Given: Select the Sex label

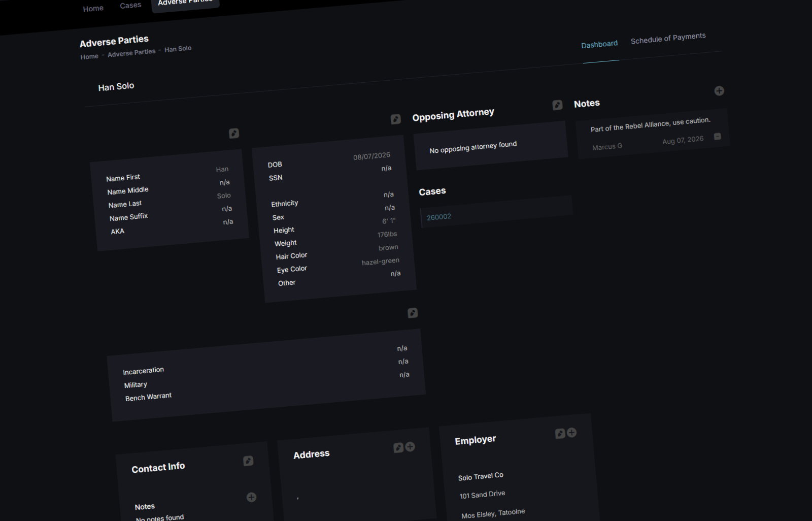Looking at the screenshot, I should (x=278, y=217).
